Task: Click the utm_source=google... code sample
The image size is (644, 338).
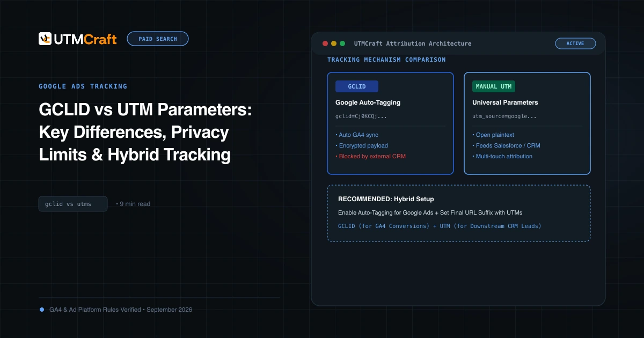Action: click(x=504, y=116)
